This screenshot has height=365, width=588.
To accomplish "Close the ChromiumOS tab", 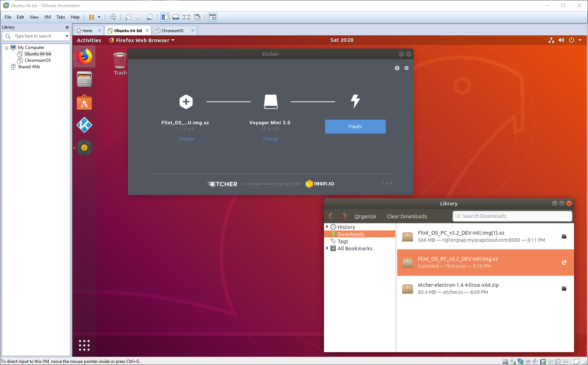I will [x=193, y=30].
